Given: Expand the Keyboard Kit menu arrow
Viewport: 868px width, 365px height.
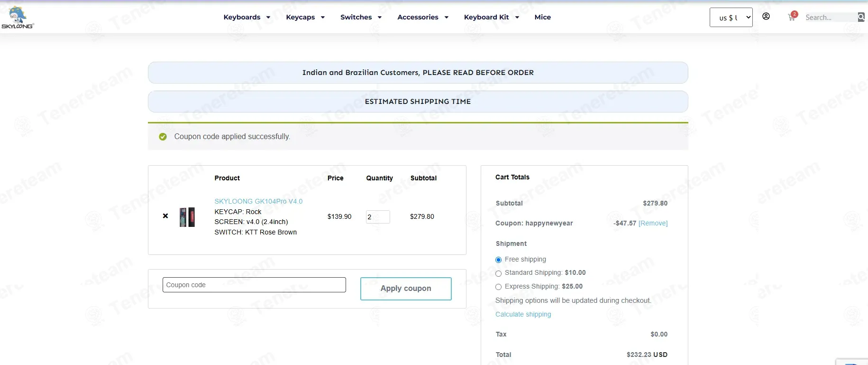Looking at the screenshot, I should pos(517,18).
